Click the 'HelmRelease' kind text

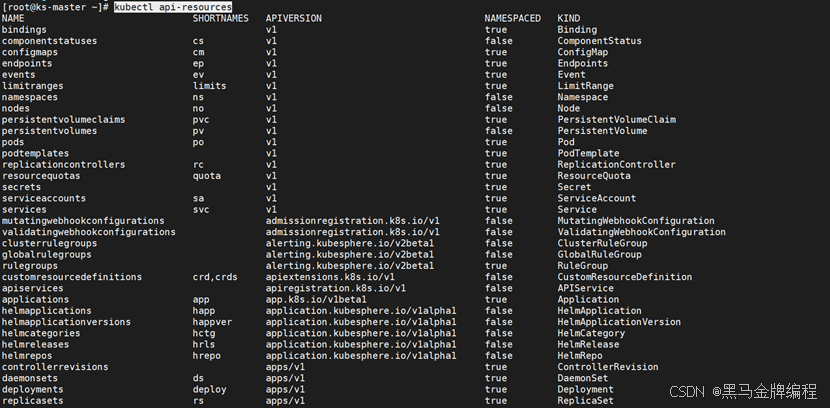(588, 344)
